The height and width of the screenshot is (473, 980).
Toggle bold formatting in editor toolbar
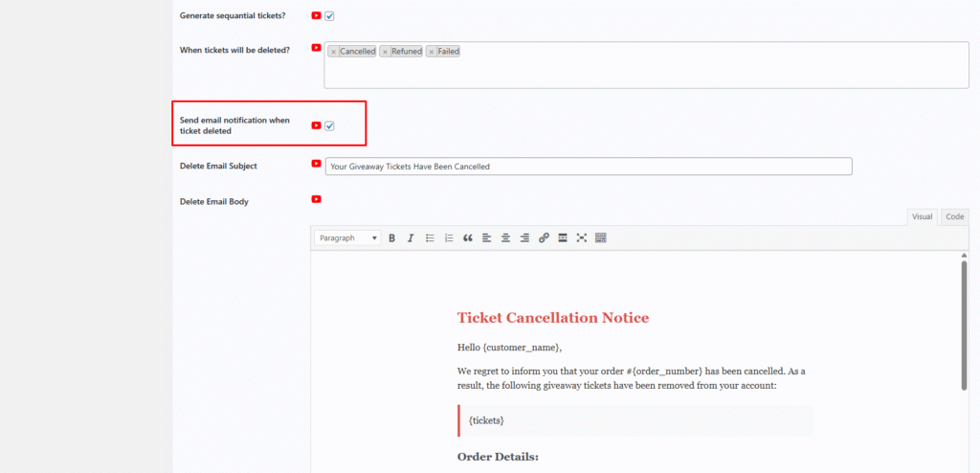pyautogui.click(x=391, y=237)
